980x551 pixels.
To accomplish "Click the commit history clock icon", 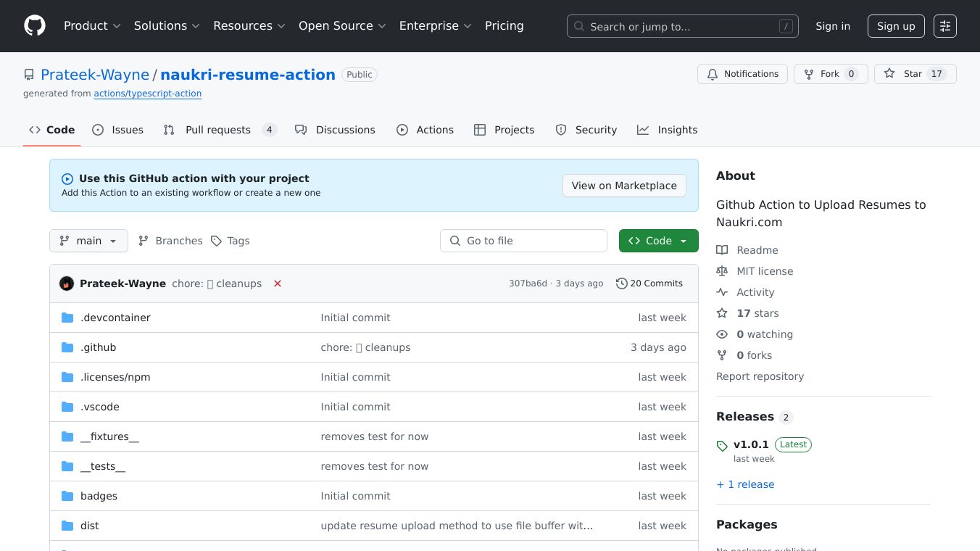I will click(x=621, y=283).
